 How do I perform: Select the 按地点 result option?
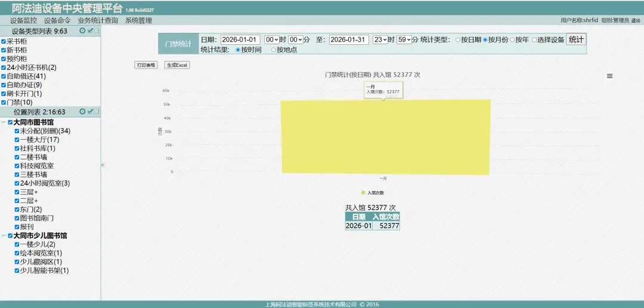pyautogui.click(x=274, y=50)
